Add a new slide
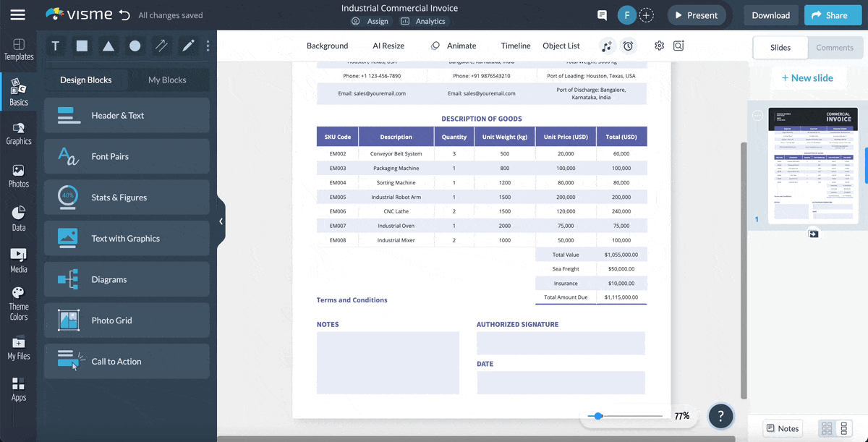The height and width of the screenshot is (442, 868). pyautogui.click(x=808, y=77)
